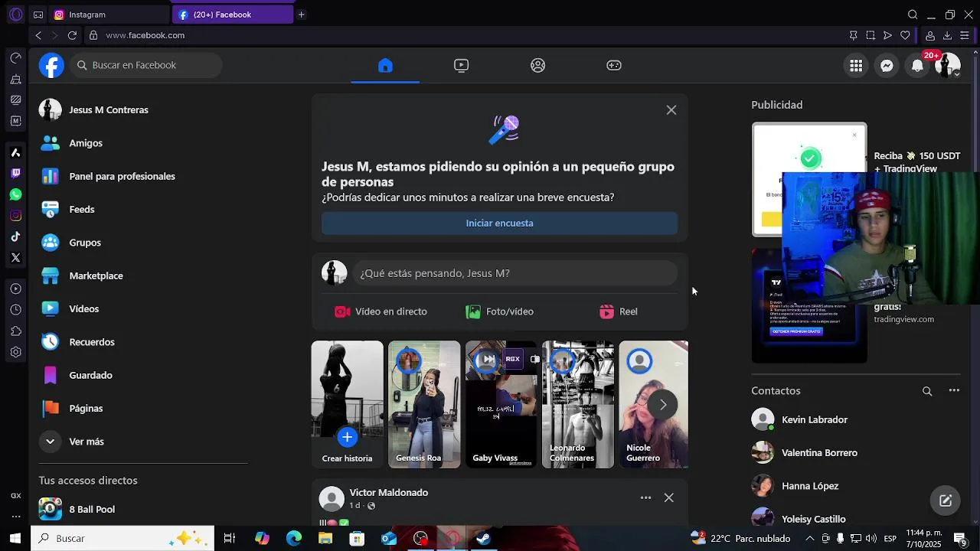Image resolution: width=980 pixels, height=551 pixels.
Task: Open Windows Start menu
Action: tap(15, 539)
